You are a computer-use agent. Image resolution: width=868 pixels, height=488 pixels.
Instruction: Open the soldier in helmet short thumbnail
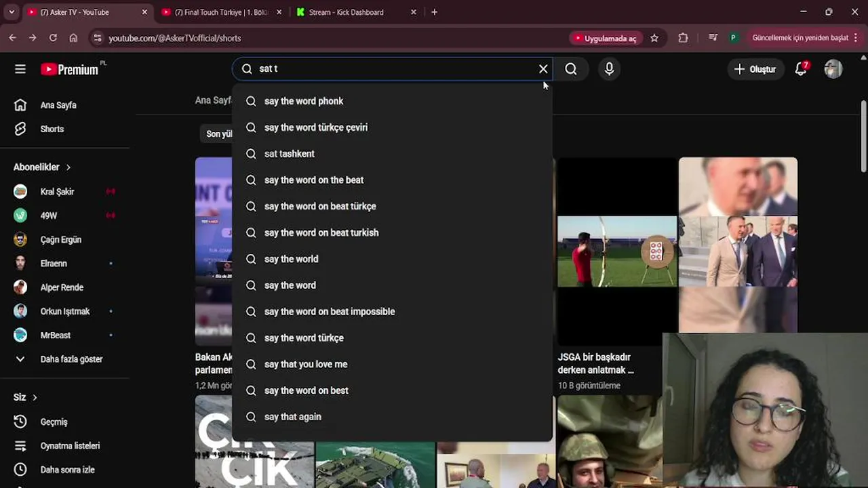610,442
